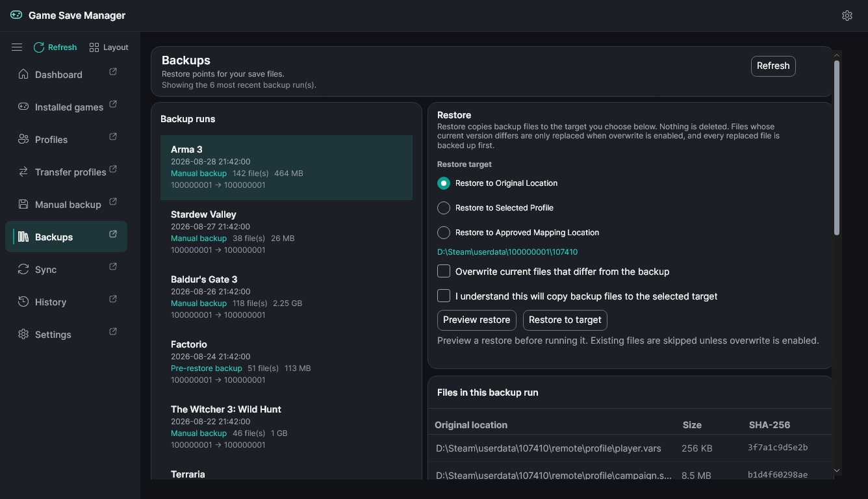Go to the Dashboard page
This screenshot has width=868, height=499.
(x=66, y=74)
